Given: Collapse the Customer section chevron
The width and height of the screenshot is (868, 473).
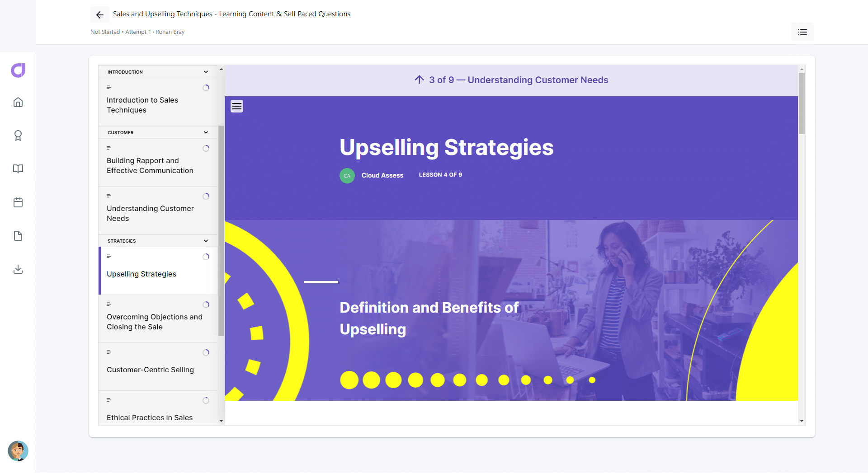Looking at the screenshot, I should click(x=206, y=132).
